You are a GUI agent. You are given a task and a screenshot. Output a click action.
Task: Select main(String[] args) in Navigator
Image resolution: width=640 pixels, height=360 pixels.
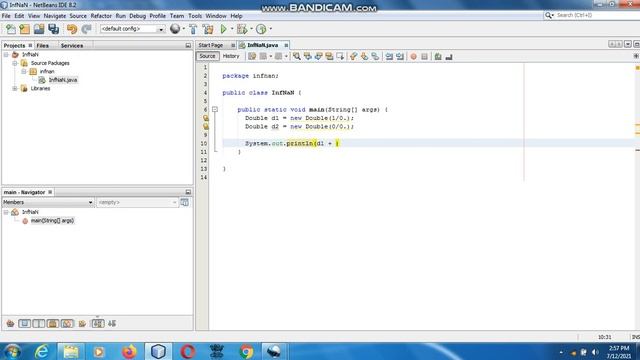tap(52, 220)
